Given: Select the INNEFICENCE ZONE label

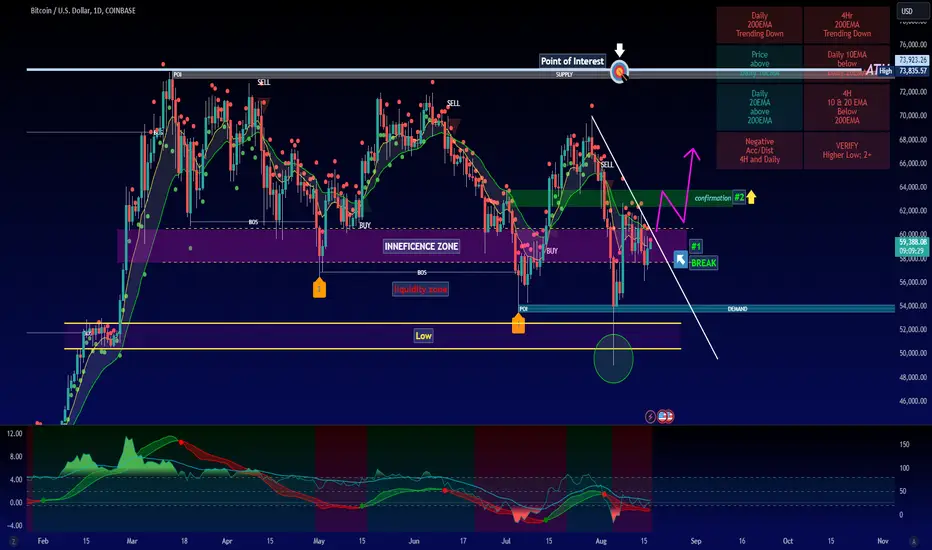Looking at the screenshot, I should [x=421, y=246].
